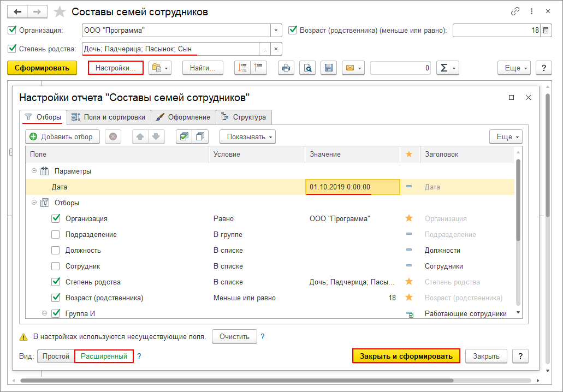Click the check all filters icon
563x392 pixels.
pyautogui.click(x=184, y=136)
